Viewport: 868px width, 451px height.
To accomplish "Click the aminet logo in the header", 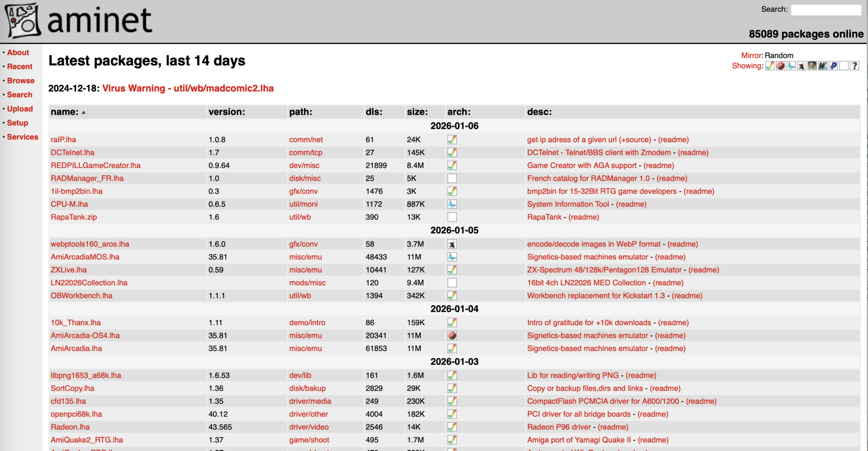I will pyautogui.click(x=79, y=20).
